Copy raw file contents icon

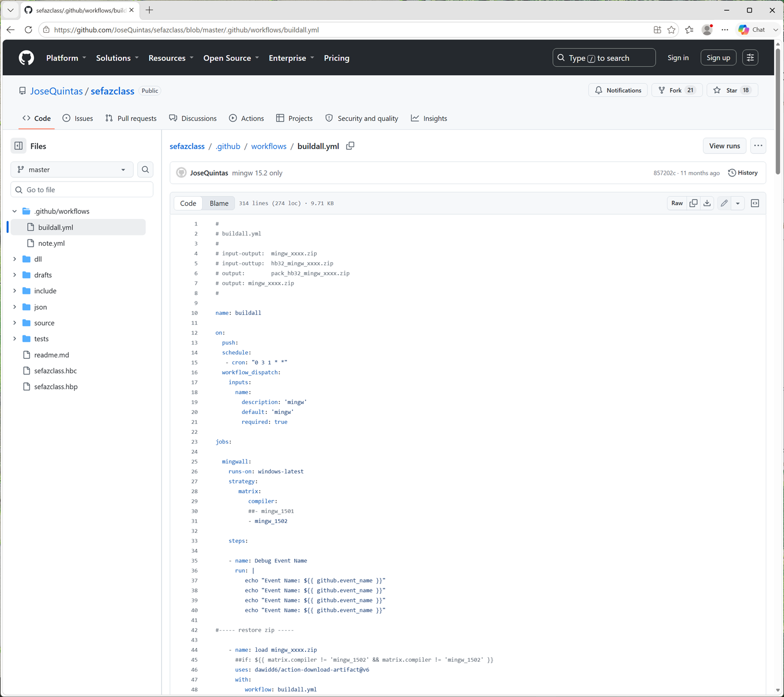click(x=693, y=203)
